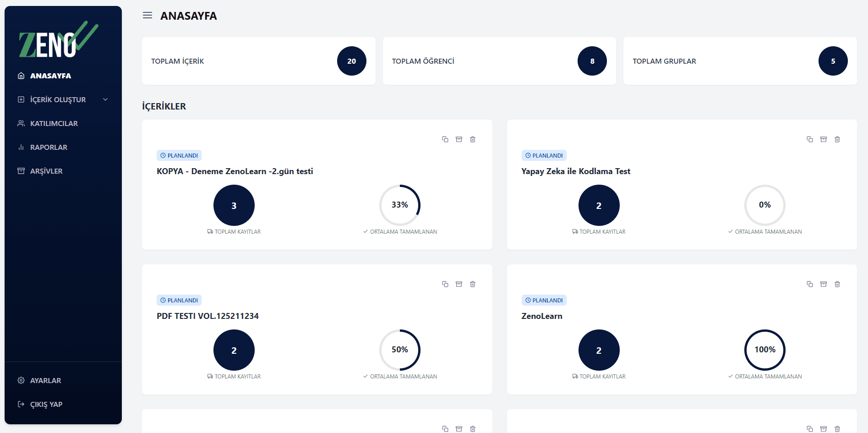Open KATILIMCILAR from the sidebar

click(x=53, y=123)
